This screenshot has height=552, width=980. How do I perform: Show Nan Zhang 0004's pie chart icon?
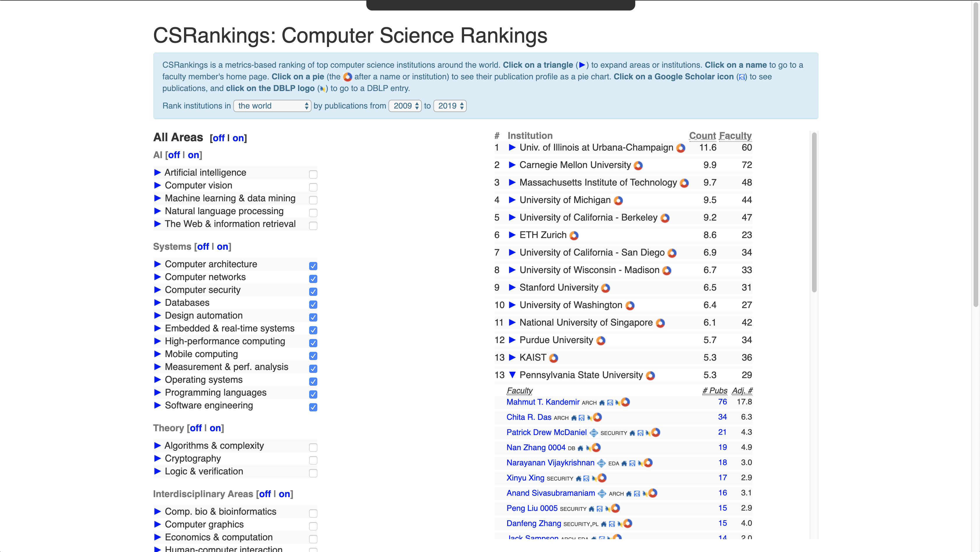coord(596,448)
